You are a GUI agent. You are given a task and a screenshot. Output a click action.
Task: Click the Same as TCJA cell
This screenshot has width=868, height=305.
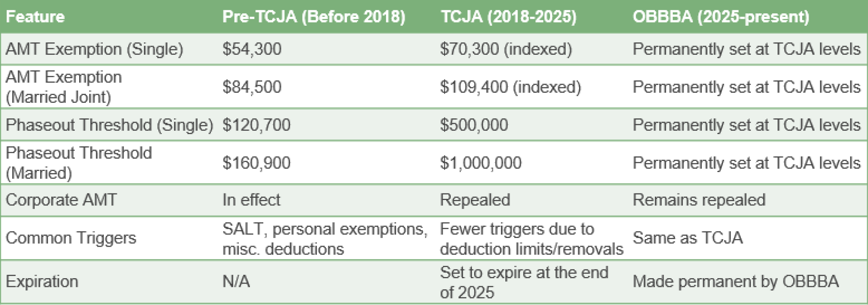point(688,238)
